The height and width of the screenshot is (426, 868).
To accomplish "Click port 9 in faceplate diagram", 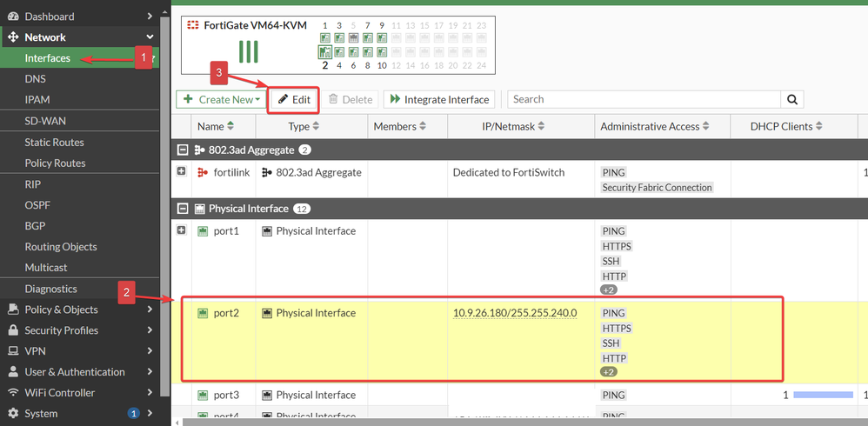I will click(383, 38).
